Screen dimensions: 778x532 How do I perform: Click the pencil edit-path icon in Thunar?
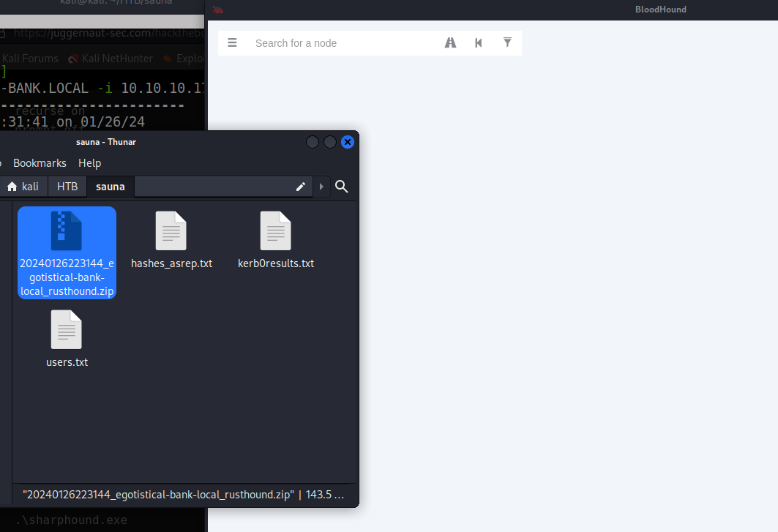pos(301,187)
